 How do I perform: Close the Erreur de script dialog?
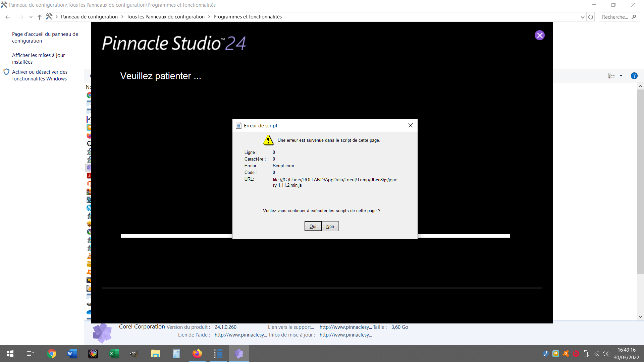410,125
